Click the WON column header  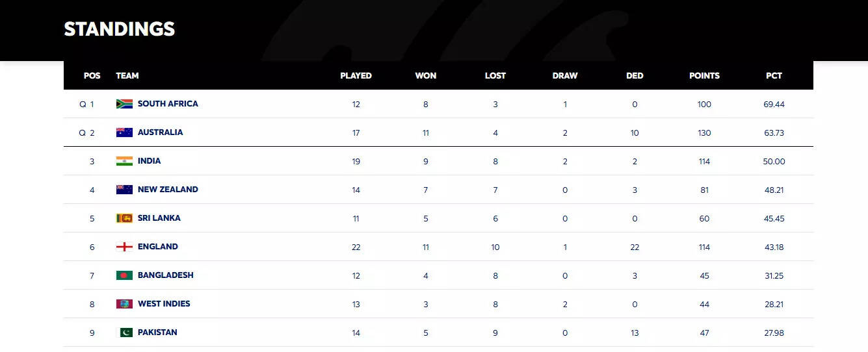pos(426,75)
